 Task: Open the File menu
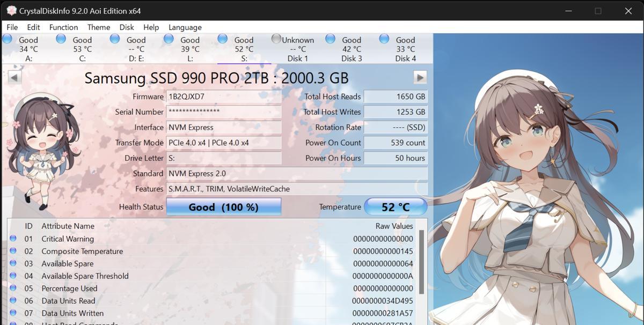tap(12, 27)
